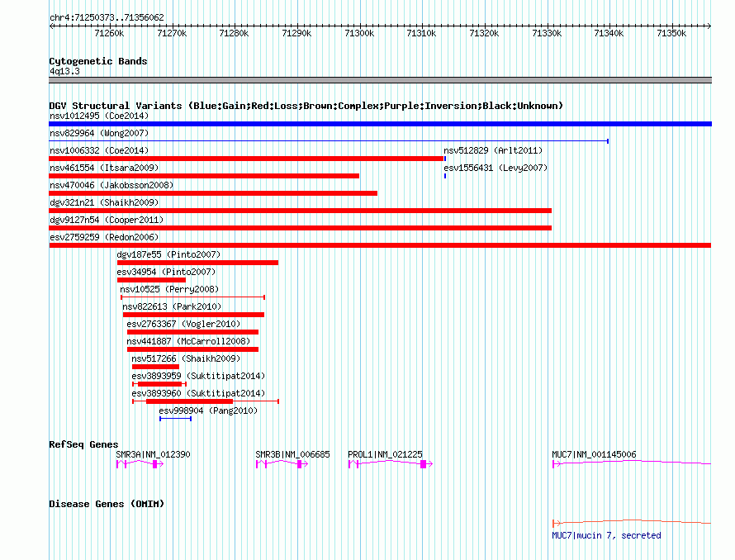Click the dgv9127n54 (Cooper2011) red bar

tap(300, 228)
